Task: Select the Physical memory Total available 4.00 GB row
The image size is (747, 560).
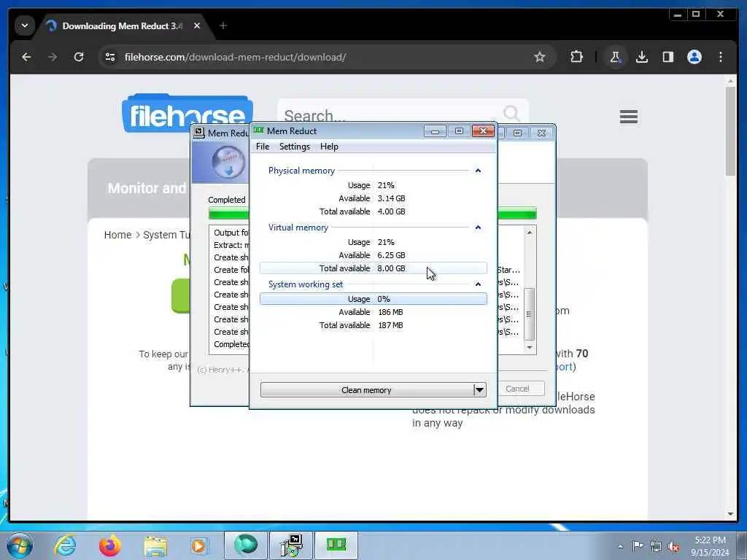Action: click(x=373, y=211)
